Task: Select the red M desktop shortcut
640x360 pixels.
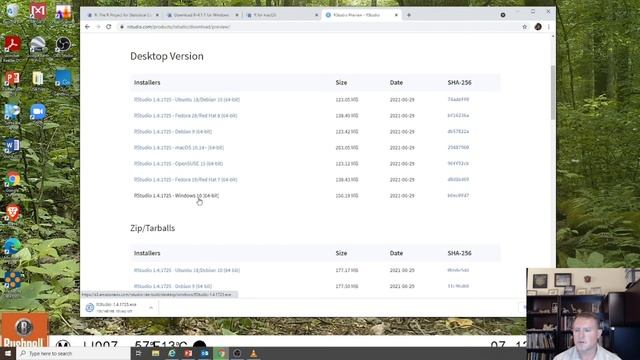Action: pos(38,12)
